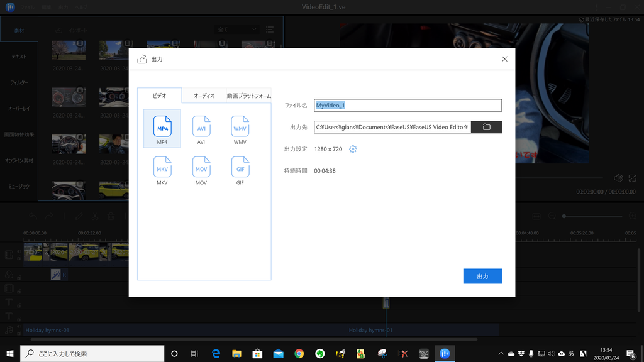Image resolution: width=644 pixels, height=362 pixels.
Task: Click the インポート import button
Action: (x=72, y=30)
